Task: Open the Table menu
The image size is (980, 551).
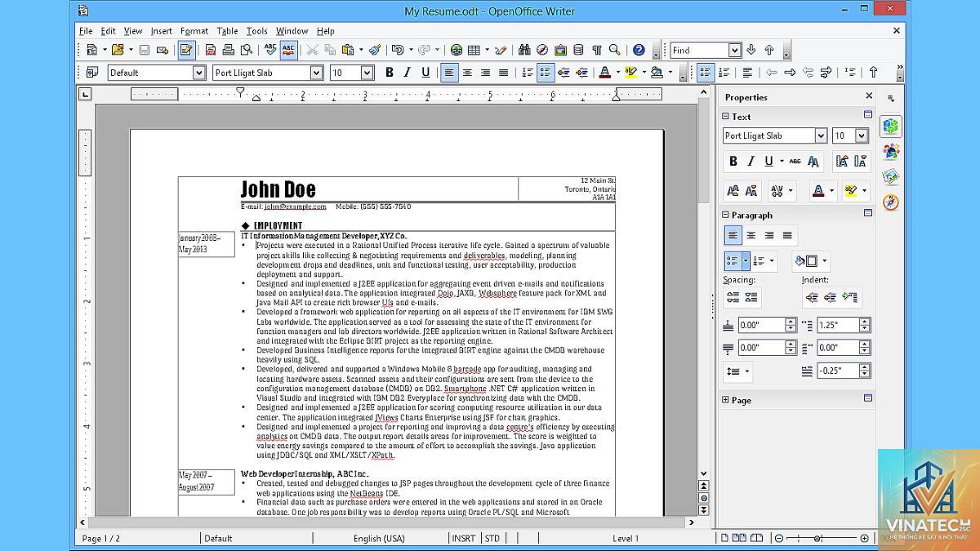Action: (227, 31)
